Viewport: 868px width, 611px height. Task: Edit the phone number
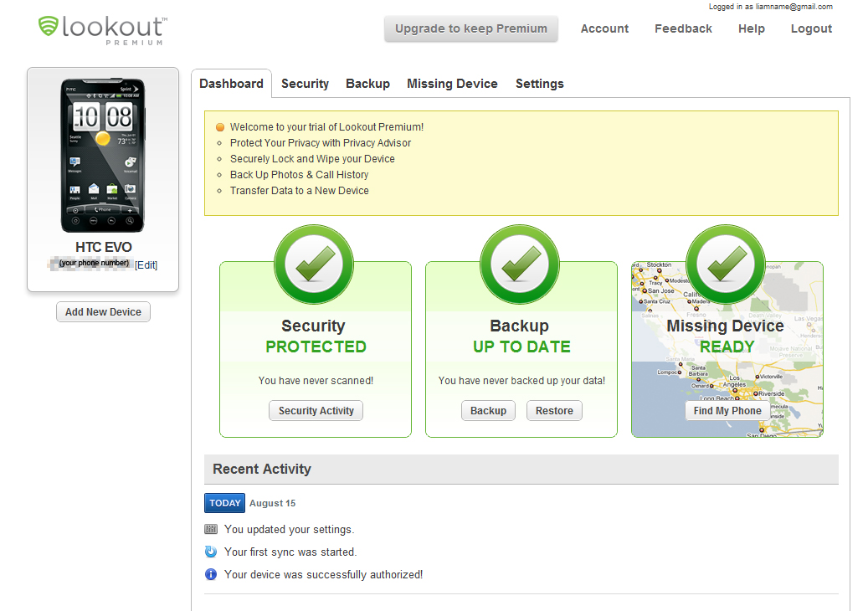click(x=146, y=265)
